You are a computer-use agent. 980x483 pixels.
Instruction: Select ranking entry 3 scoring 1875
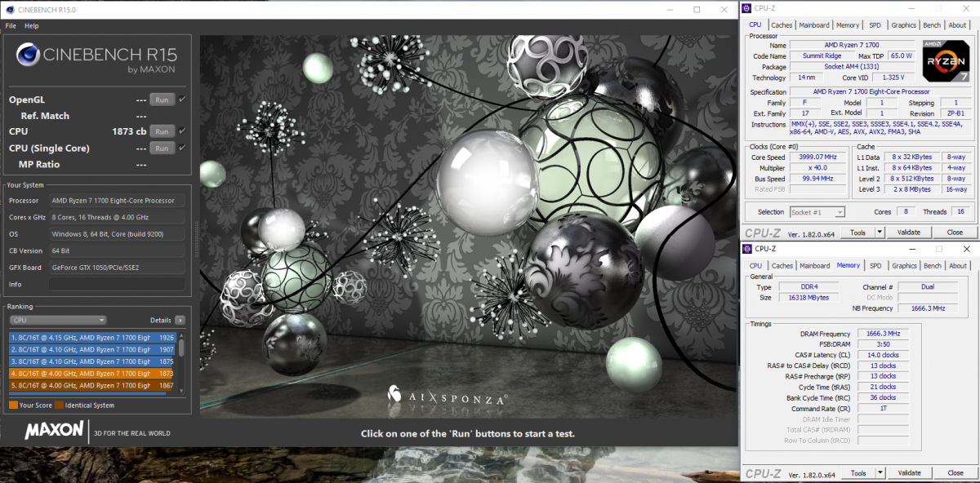pyautogui.click(x=93, y=361)
